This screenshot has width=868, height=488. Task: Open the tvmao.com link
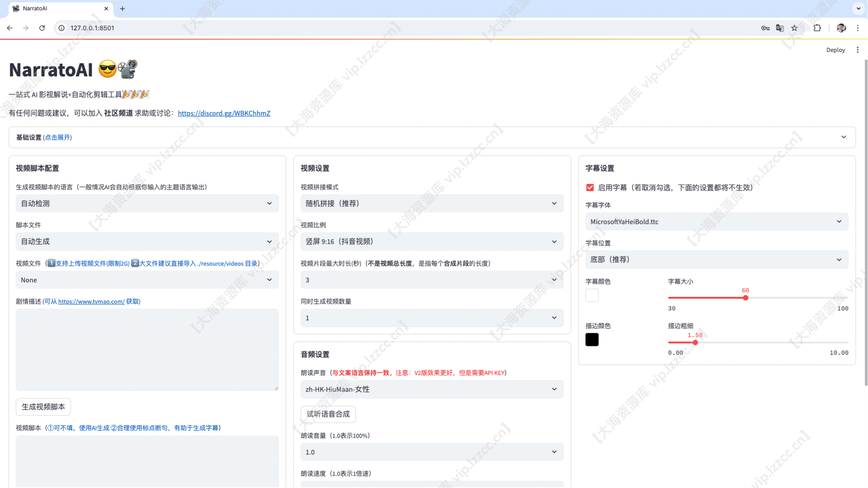pyautogui.click(x=91, y=302)
